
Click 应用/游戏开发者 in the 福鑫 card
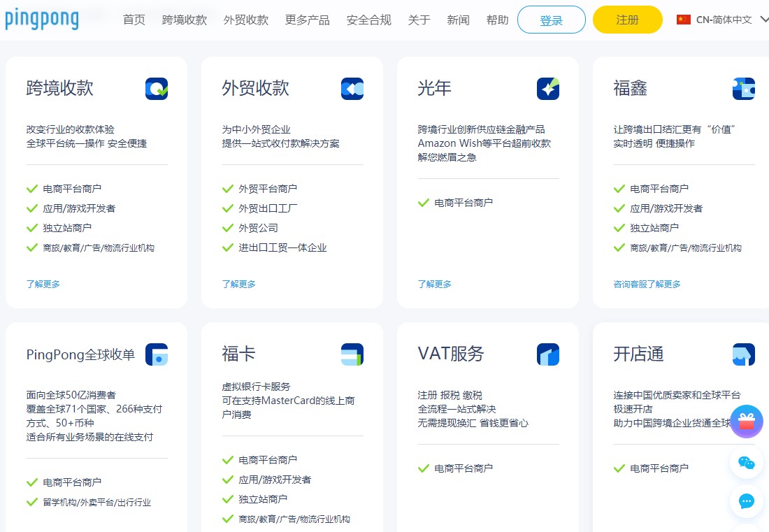coord(666,208)
